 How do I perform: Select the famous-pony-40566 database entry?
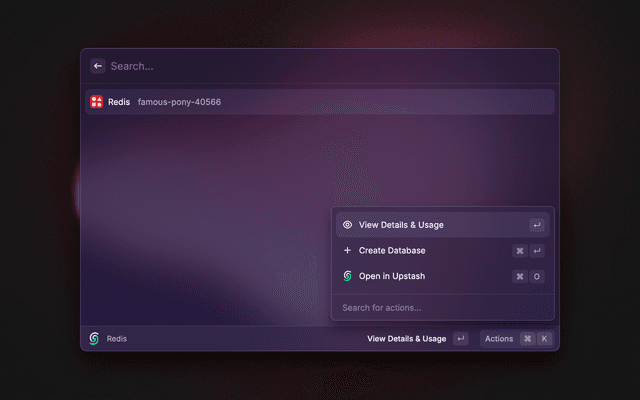pyautogui.click(x=180, y=102)
